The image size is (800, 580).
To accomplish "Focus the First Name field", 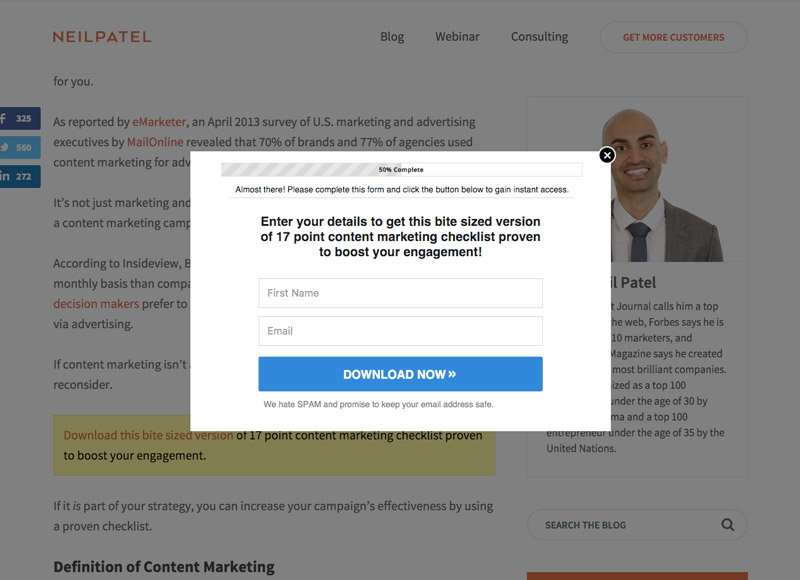I will (x=401, y=293).
